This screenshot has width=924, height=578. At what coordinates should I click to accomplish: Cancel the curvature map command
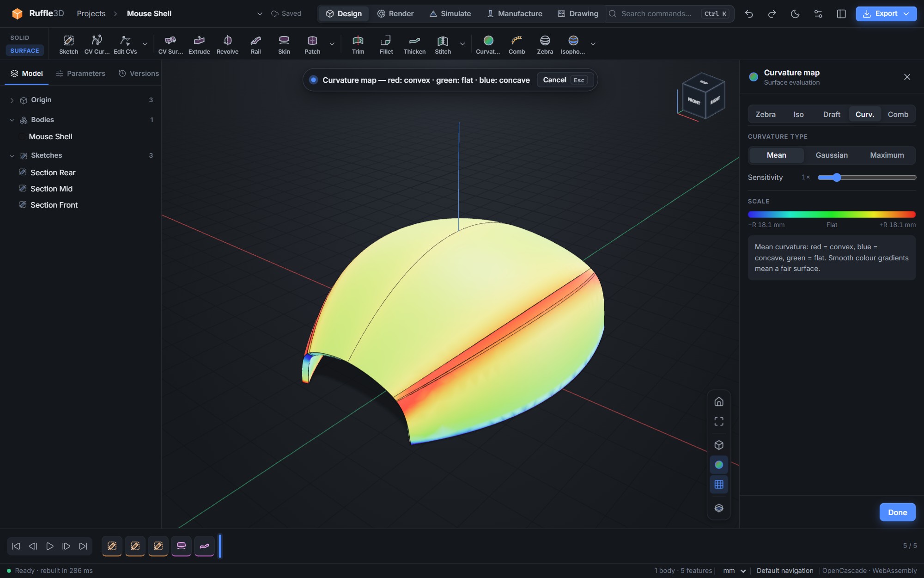pyautogui.click(x=565, y=80)
